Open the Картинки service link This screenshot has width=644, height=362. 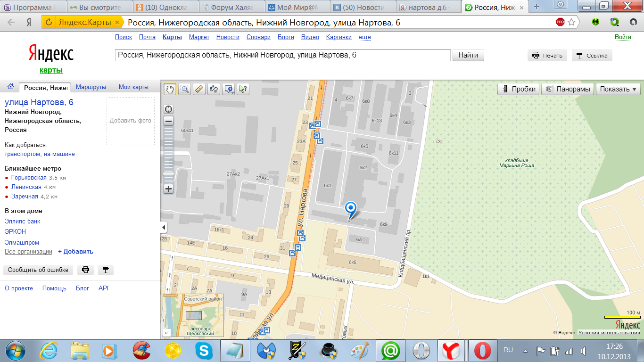pos(339,37)
